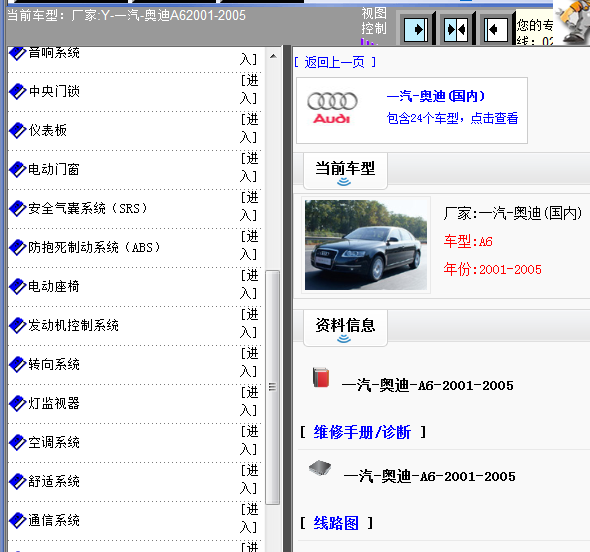Click the 年份:2001-2005 red text

pyautogui.click(x=493, y=269)
